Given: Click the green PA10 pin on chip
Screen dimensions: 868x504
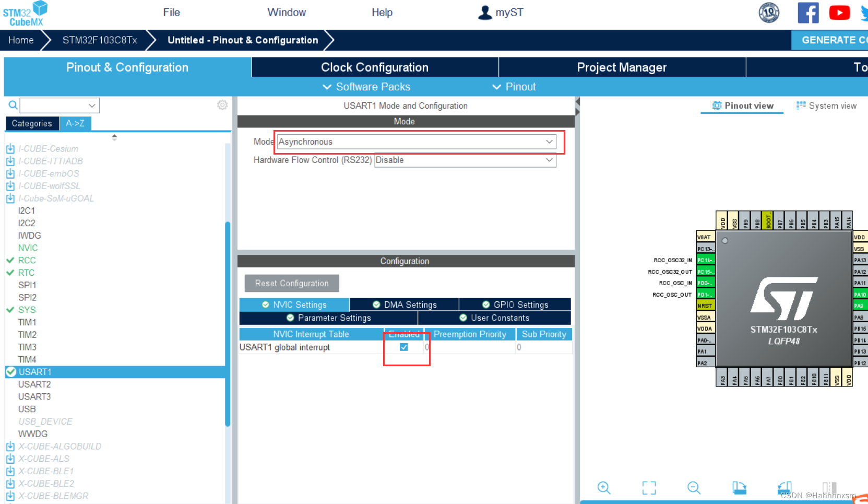Looking at the screenshot, I should (x=860, y=295).
